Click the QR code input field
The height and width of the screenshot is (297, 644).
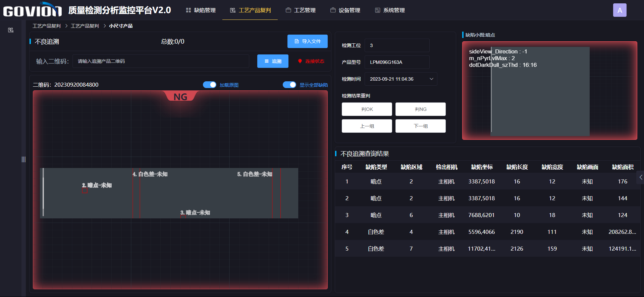[161, 61]
